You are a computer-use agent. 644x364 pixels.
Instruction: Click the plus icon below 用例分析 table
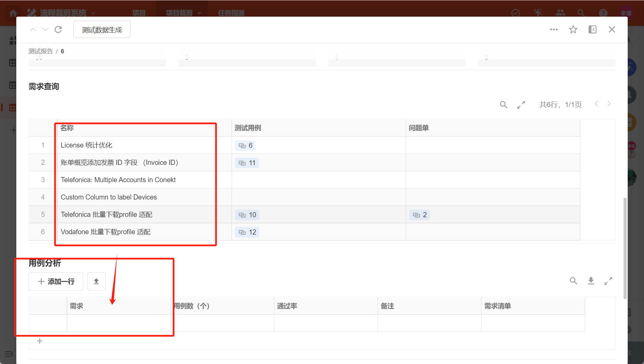click(40, 341)
